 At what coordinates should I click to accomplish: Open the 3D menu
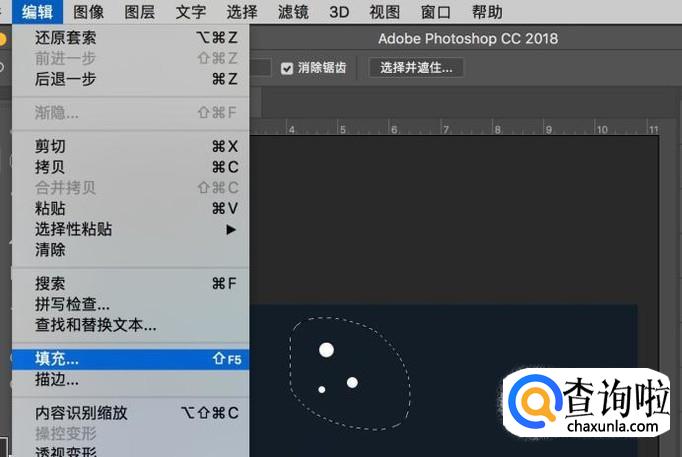339,12
